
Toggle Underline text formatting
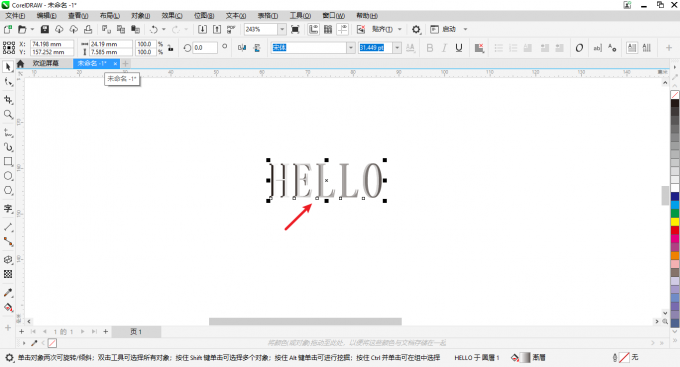pos(459,48)
